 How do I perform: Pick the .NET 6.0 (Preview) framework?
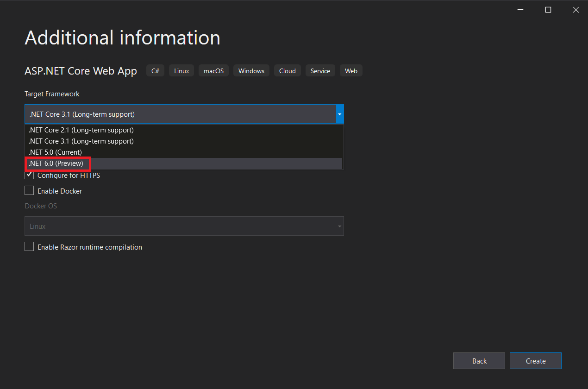56,163
